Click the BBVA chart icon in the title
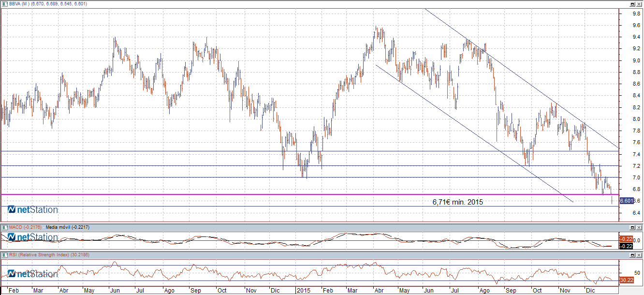644x295 pixels. point(4,3)
